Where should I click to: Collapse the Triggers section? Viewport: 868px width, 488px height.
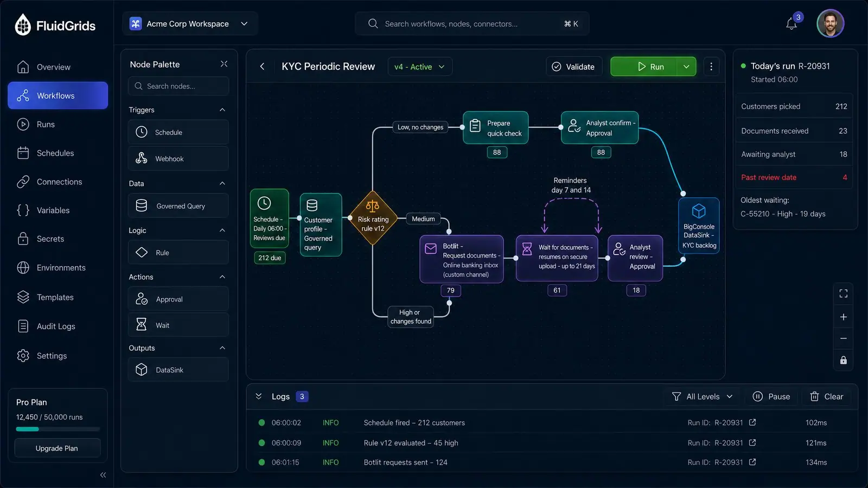coord(222,110)
